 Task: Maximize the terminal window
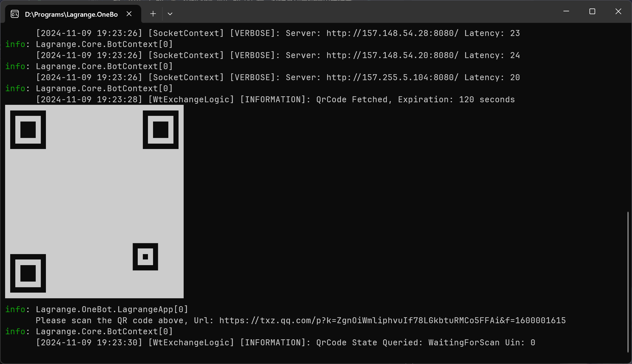click(x=592, y=11)
